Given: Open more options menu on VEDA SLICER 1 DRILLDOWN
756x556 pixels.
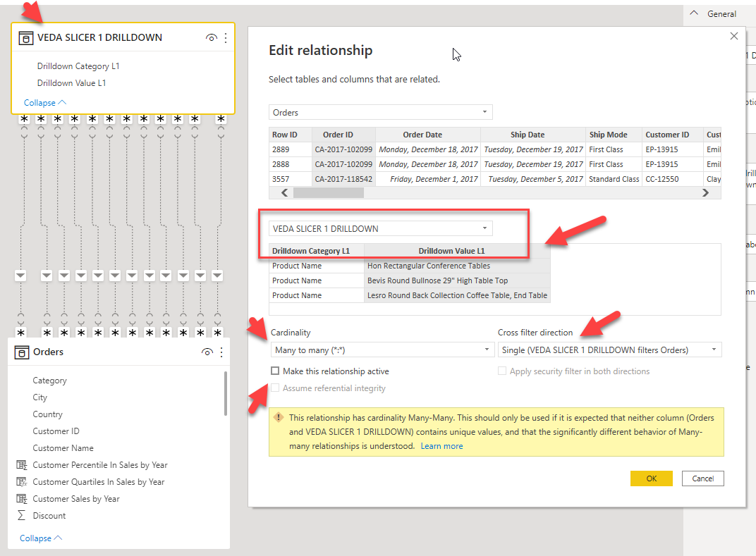Looking at the screenshot, I should coord(226,38).
